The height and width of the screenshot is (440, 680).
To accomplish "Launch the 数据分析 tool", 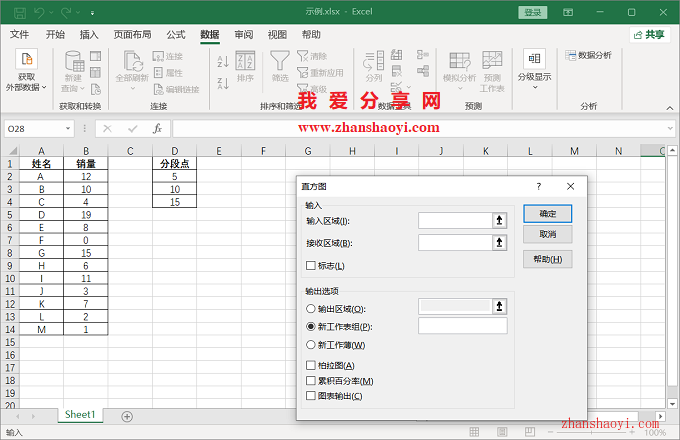I will tap(588, 55).
